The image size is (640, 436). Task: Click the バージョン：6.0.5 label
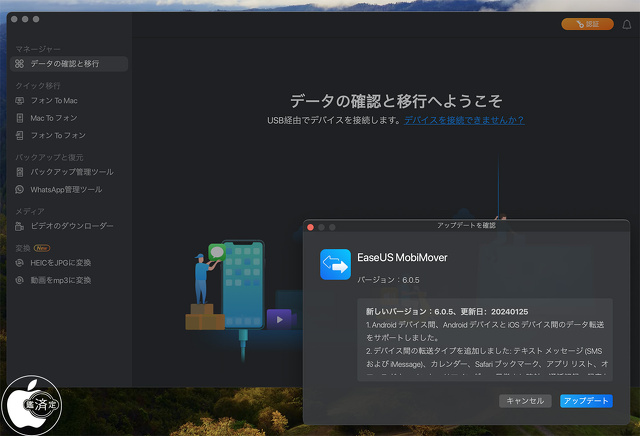coord(388,280)
